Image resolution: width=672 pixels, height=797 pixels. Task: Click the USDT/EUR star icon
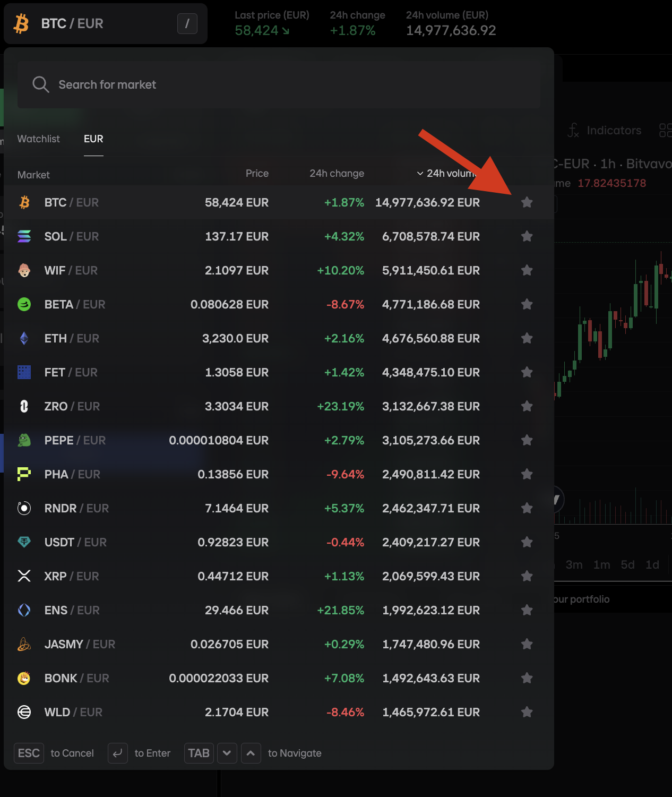point(527,542)
